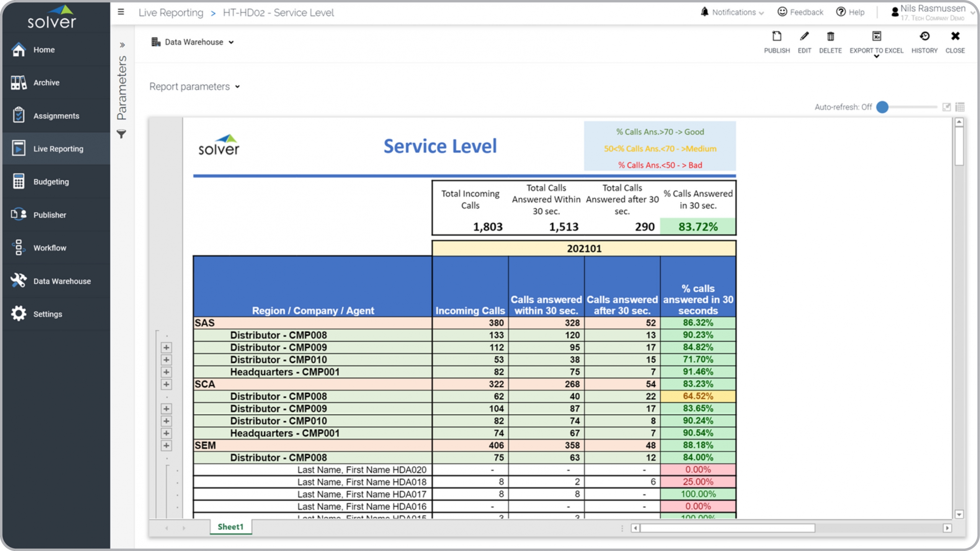Toggle the Auto-refresh switch

click(882, 107)
